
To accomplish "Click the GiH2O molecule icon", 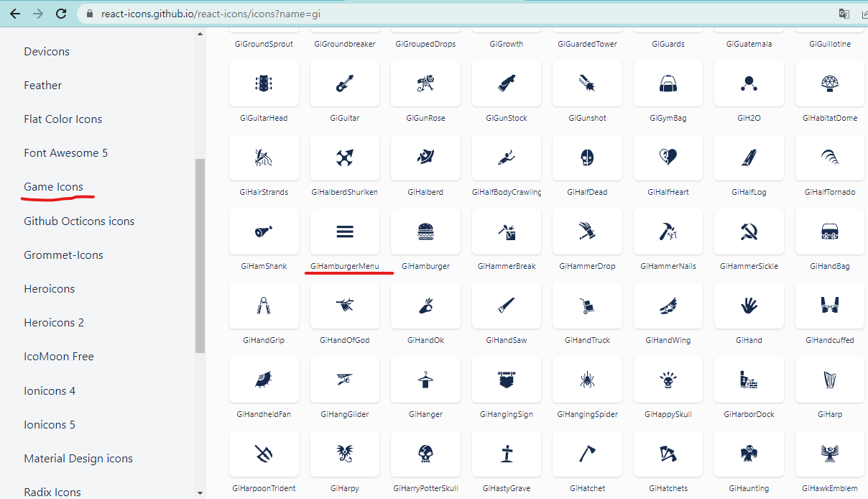I will 749,83.
